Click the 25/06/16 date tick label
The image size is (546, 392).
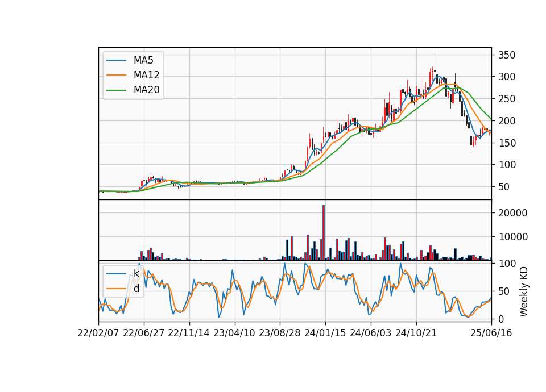click(x=491, y=333)
